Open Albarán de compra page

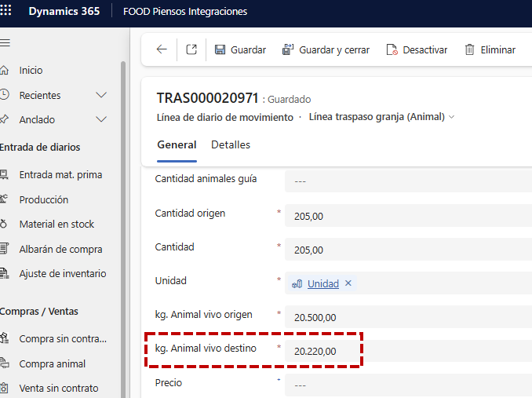[60, 250]
